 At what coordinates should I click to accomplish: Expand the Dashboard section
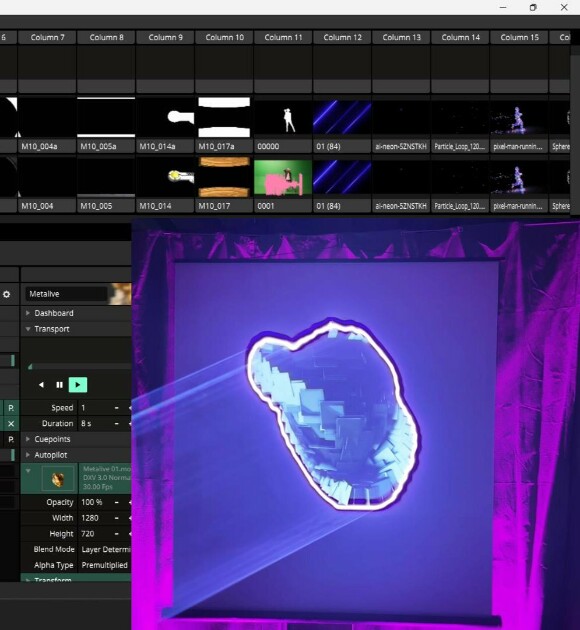click(28, 313)
